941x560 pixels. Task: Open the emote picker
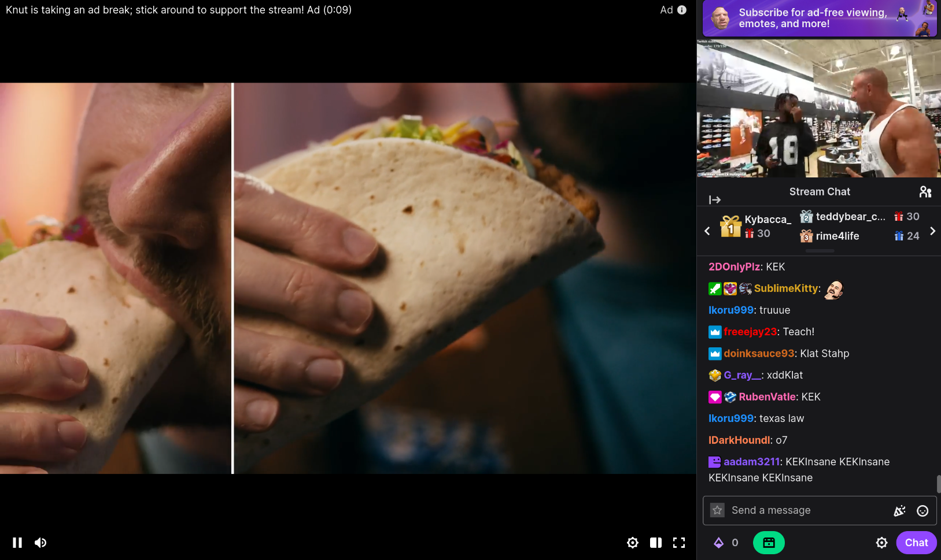point(923,511)
